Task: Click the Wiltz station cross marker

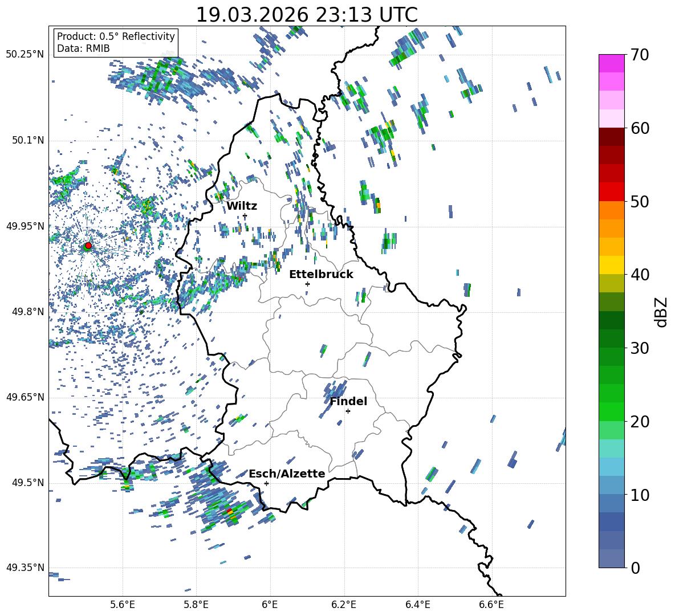Action: [245, 216]
